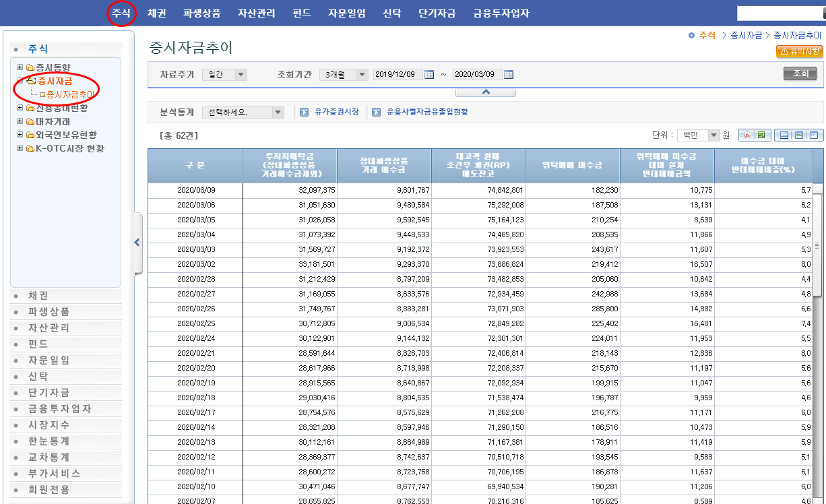The width and height of the screenshot is (826, 504).
Task: Click the open folder icon of 증시자금
Action: pyautogui.click(x=31, y=81)
